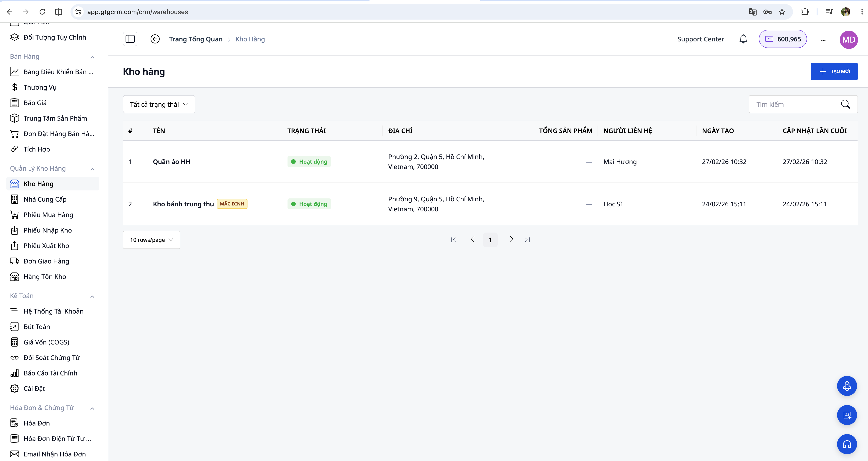Bookmark this page with the star icon
Screen dimensions: 868x461
782,12
